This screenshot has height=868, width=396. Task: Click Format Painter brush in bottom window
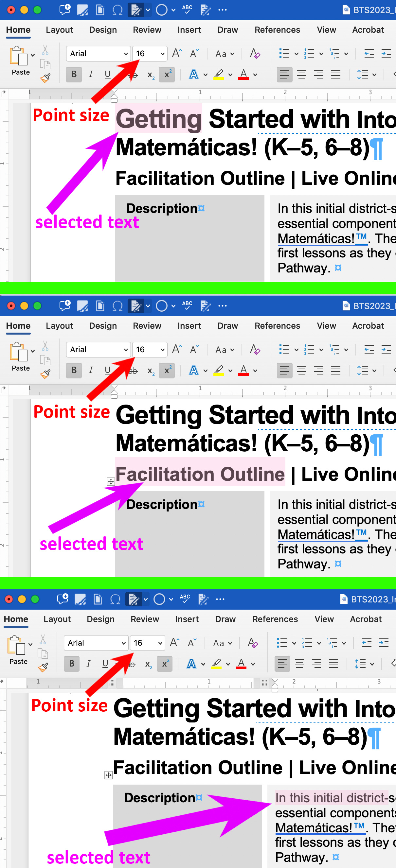pyautogui.click(x=43, y=668)
